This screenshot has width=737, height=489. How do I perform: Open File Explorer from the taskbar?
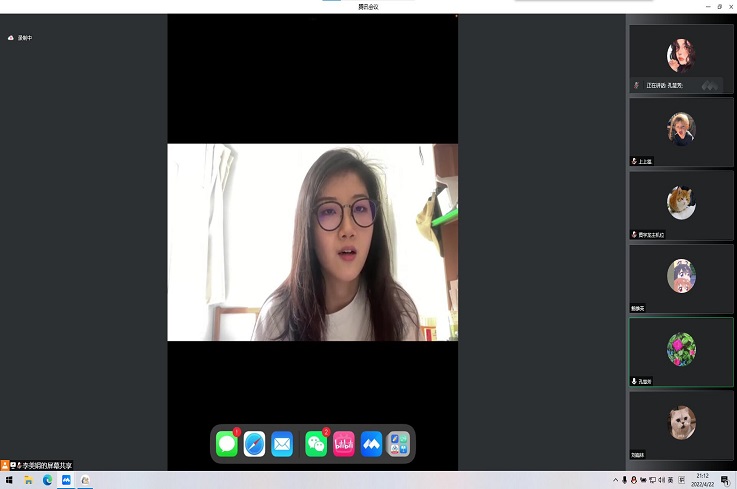(28, 481)
